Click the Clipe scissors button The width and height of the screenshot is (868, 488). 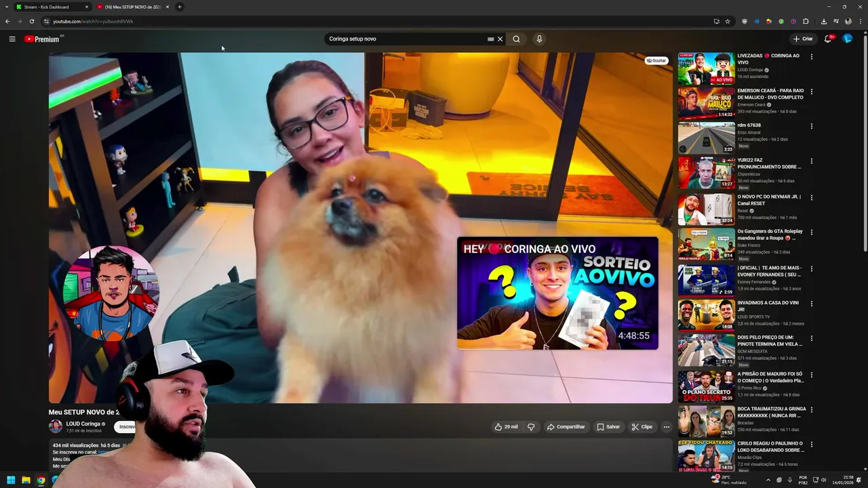click(642, 427)
